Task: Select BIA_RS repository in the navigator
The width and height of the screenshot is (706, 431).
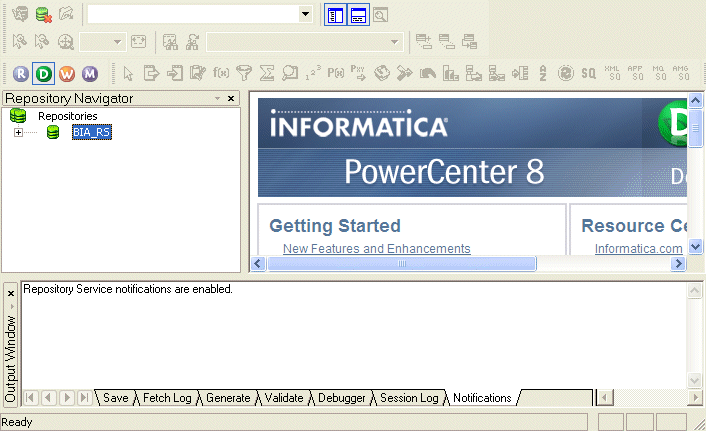Action: pyautogui.click(x=92, y=132)
